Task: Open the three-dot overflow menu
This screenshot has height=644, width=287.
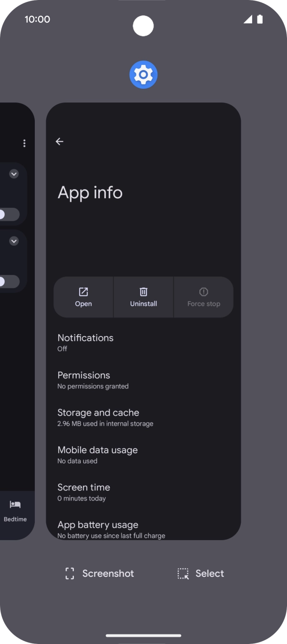Action: point(24,143)
